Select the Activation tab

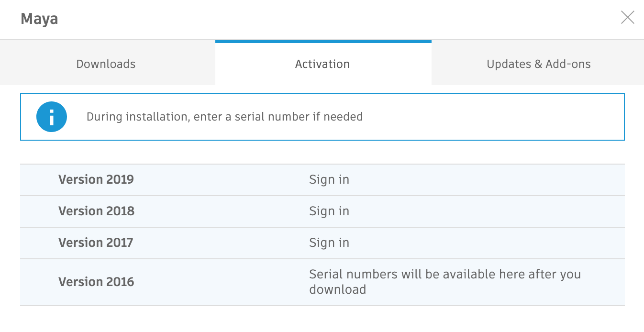pos(322,63)
